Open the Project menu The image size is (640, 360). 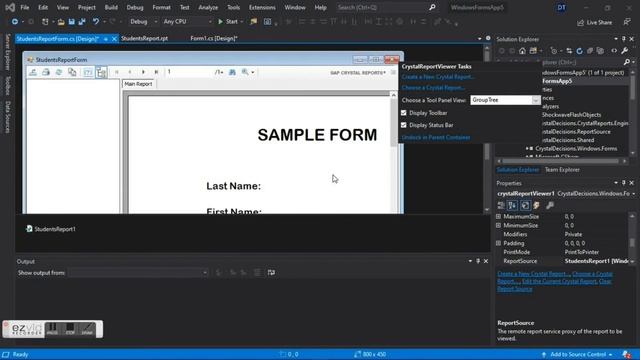click(87, 7)
